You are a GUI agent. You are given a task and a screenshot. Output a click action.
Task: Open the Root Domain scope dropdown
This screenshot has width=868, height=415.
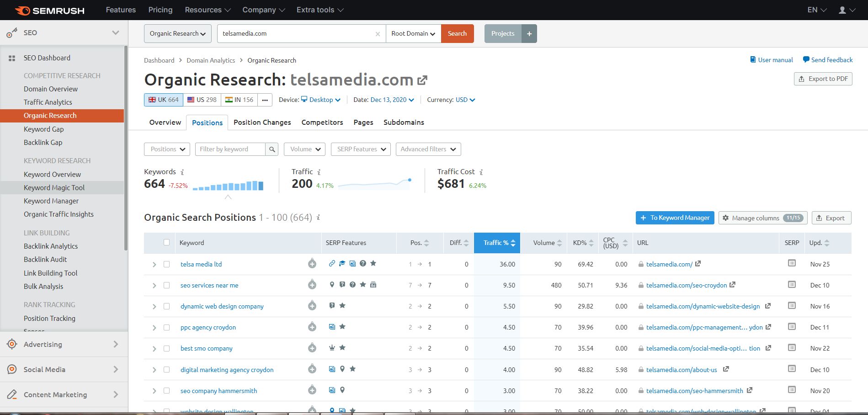[x=413, y=34]
